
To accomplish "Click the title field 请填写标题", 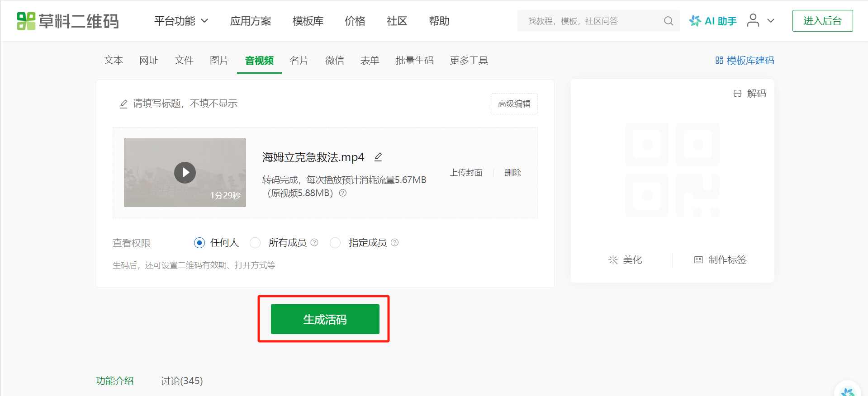I will coord(185,104).
